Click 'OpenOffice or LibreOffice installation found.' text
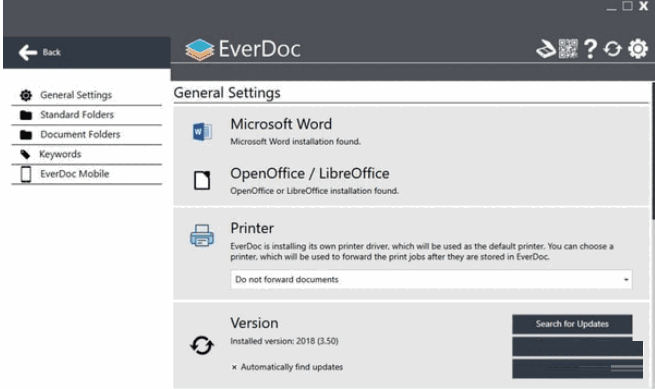The height and width of the screenshot is (389, 655). [x=315, y=191]
